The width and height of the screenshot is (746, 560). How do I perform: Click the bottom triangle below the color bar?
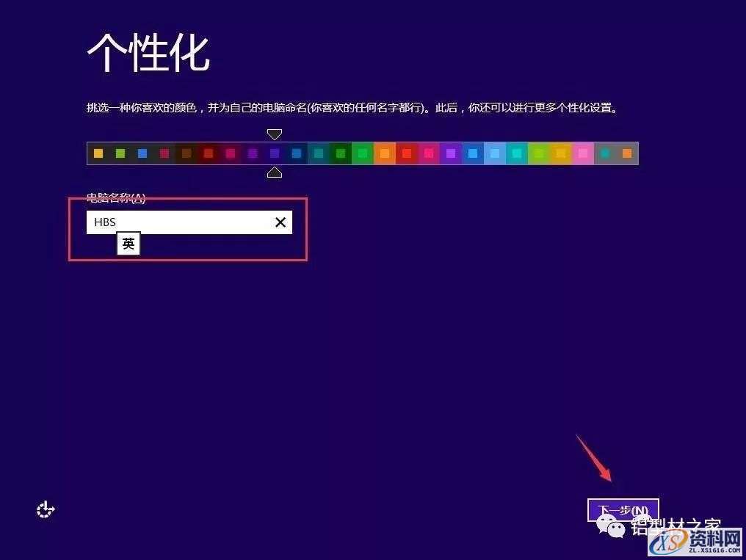275,172
